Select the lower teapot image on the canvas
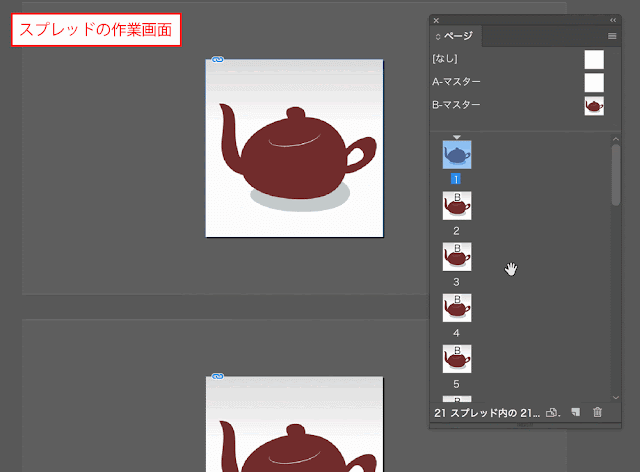Viewport: 640px width, 472px height. click(294, 424)
